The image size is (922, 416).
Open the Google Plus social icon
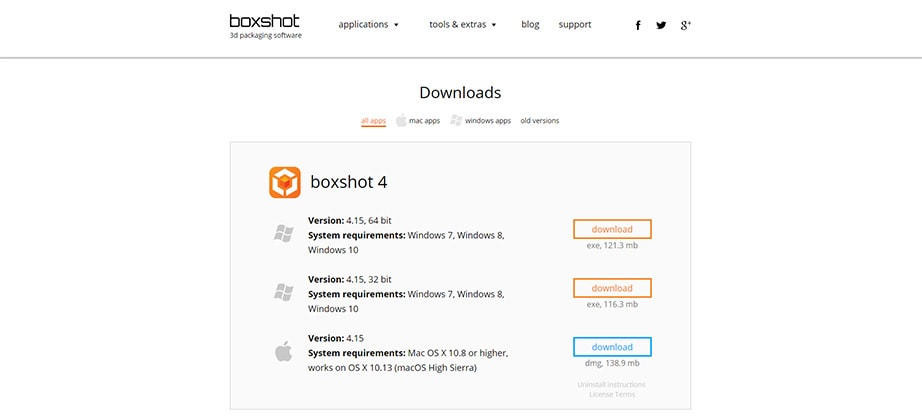pyautogui.click(x=686, y=25)
